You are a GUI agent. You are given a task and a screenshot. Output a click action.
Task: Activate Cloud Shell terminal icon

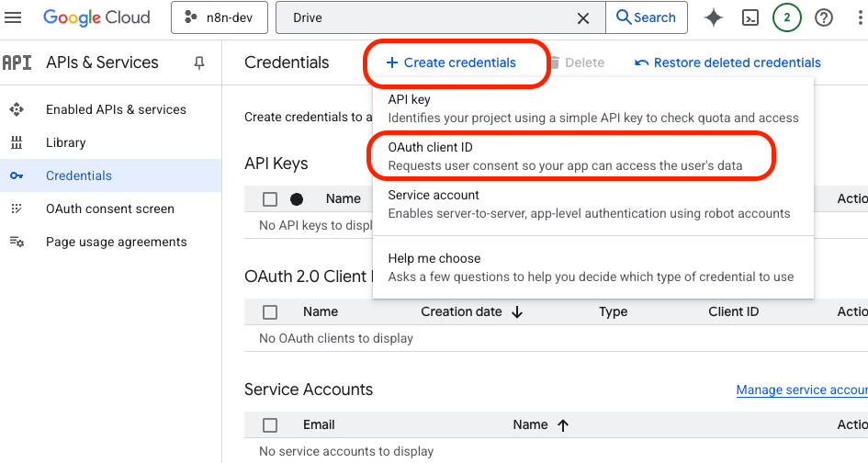[x=750, y=17]
